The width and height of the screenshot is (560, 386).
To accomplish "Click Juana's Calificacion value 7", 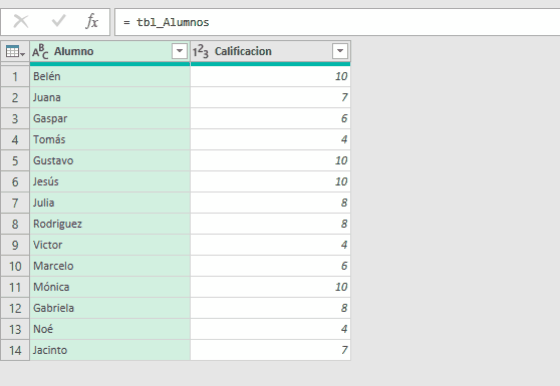I will [x=270, y=97].
